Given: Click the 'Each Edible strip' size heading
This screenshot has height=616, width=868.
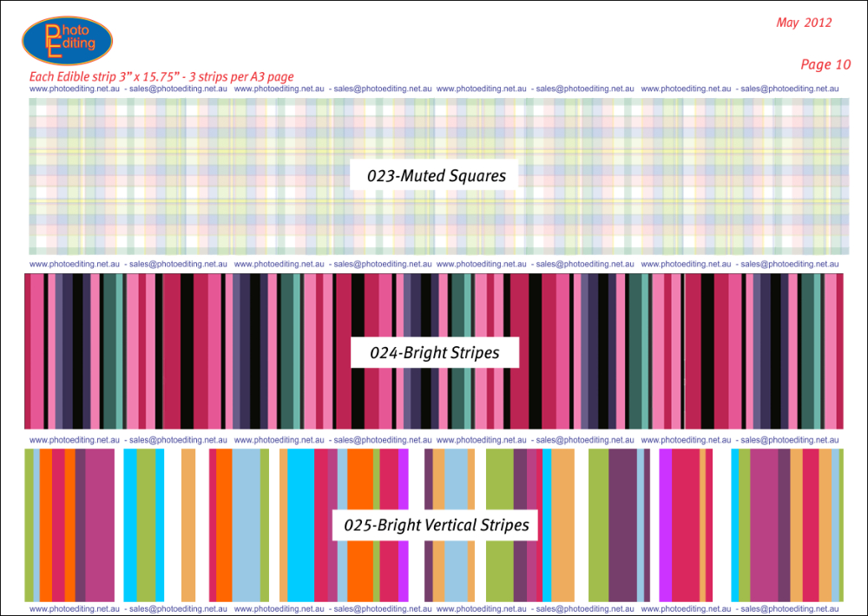Looking at the screenshot, I should click(161, 76).
